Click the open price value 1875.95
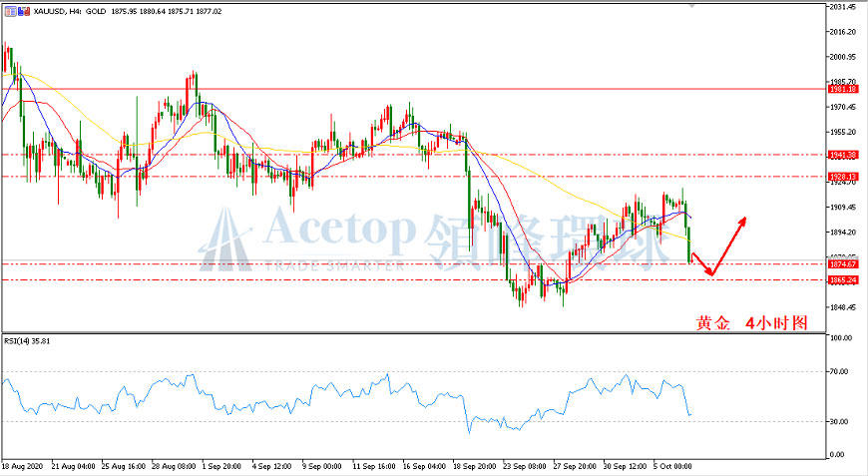The width and height of the screenshot is (868, 476). coord(124,11)
